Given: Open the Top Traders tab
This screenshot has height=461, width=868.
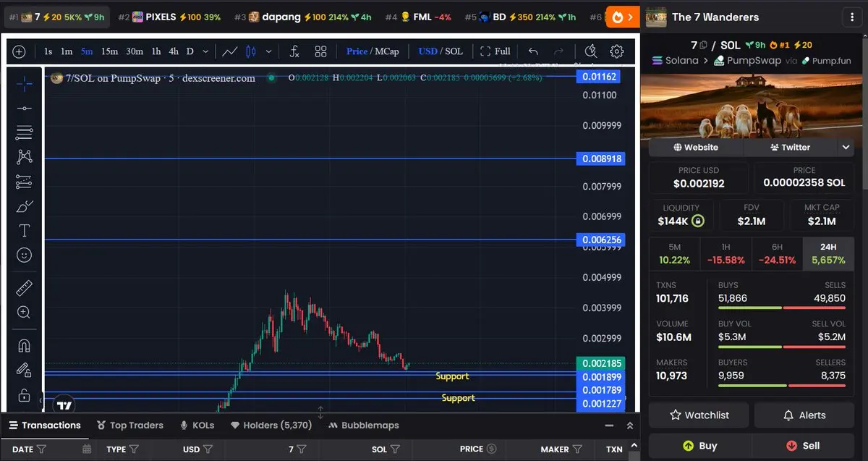Looking at the screenshot, I should (129, 425).
